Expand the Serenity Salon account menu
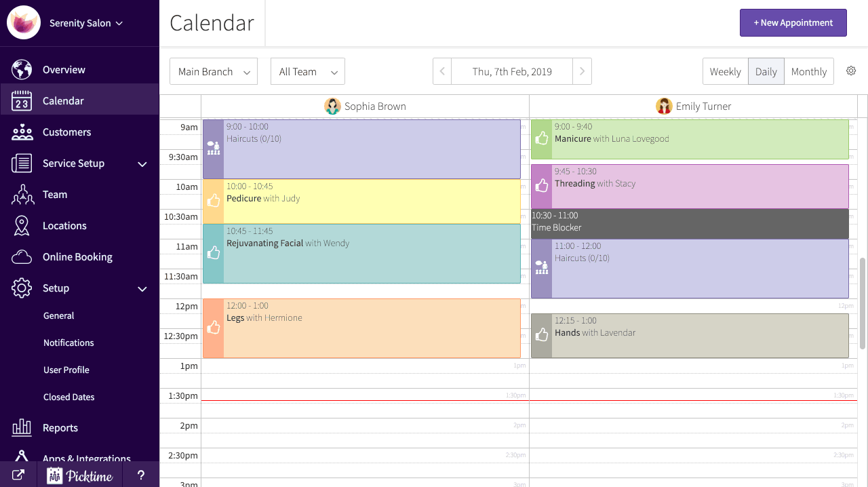The image size is (868, 487). [85, 23]
